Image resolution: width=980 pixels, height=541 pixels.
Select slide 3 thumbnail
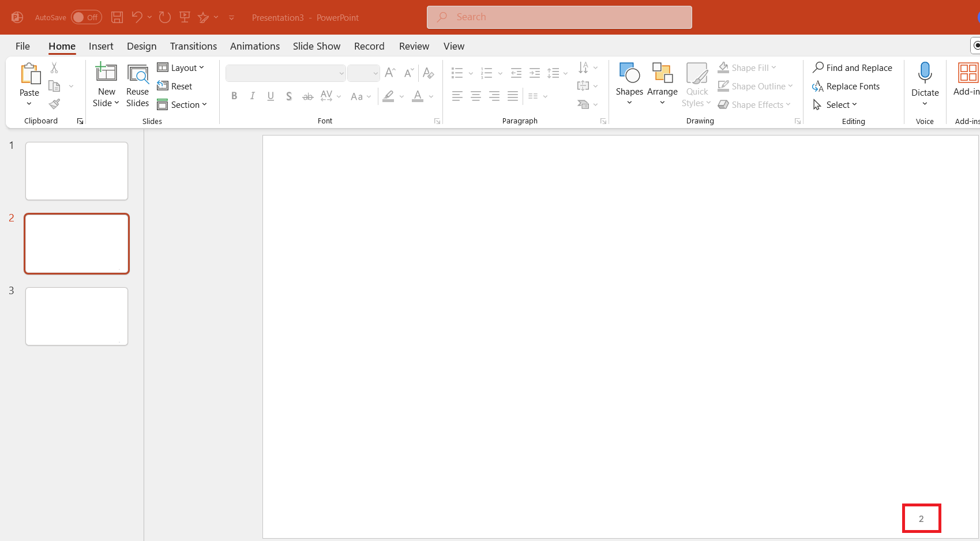77,317
